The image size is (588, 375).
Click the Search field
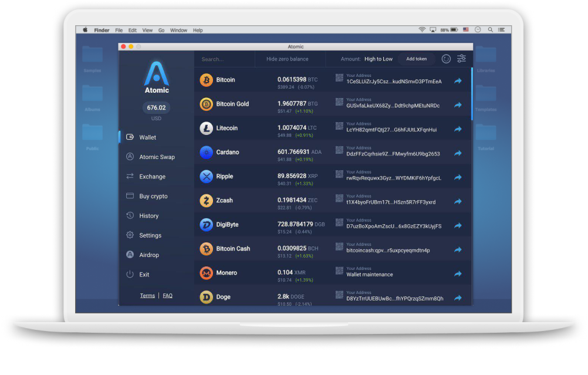224,59
